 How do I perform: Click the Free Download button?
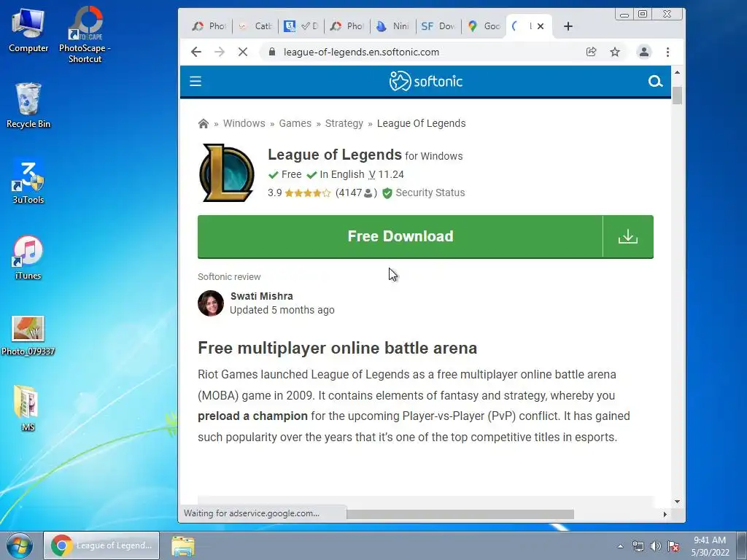click(400, 237)
